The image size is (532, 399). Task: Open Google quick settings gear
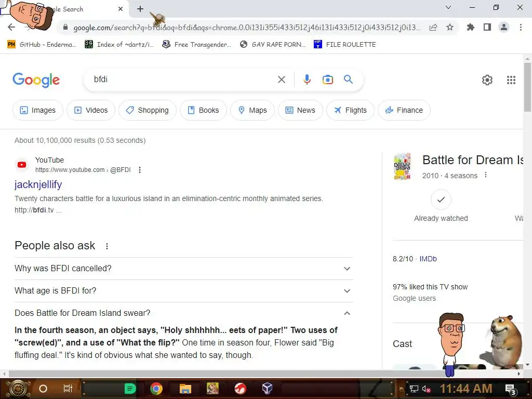pyautogui.click(x=487, y=79)
